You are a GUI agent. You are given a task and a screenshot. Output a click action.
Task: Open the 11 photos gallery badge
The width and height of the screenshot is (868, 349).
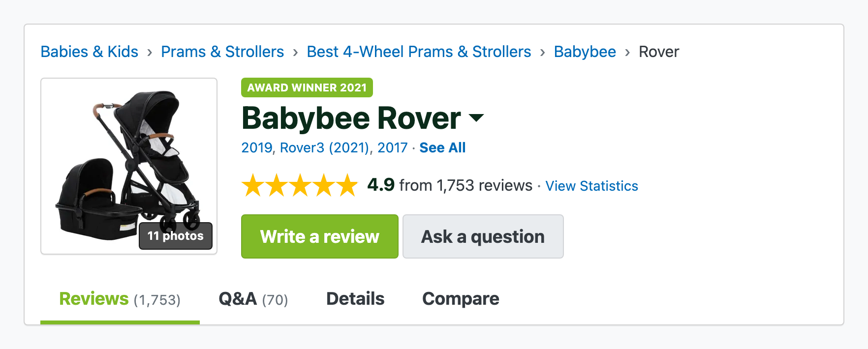(x=175, y=236)
